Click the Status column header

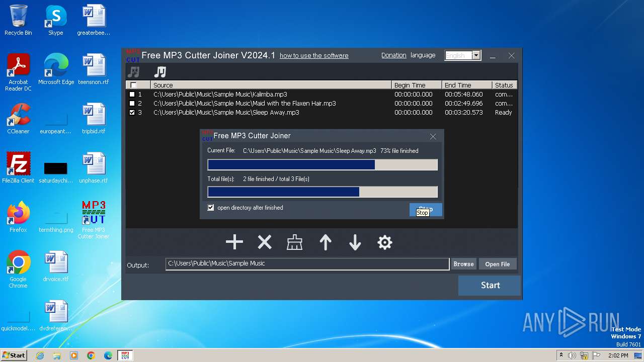[x=505, y=85]
